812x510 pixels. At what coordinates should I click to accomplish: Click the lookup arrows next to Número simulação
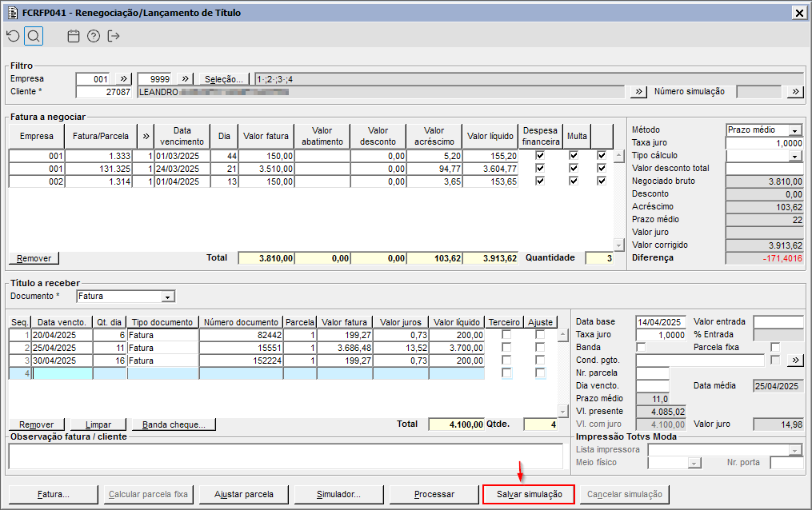click(x=794, y=92)
